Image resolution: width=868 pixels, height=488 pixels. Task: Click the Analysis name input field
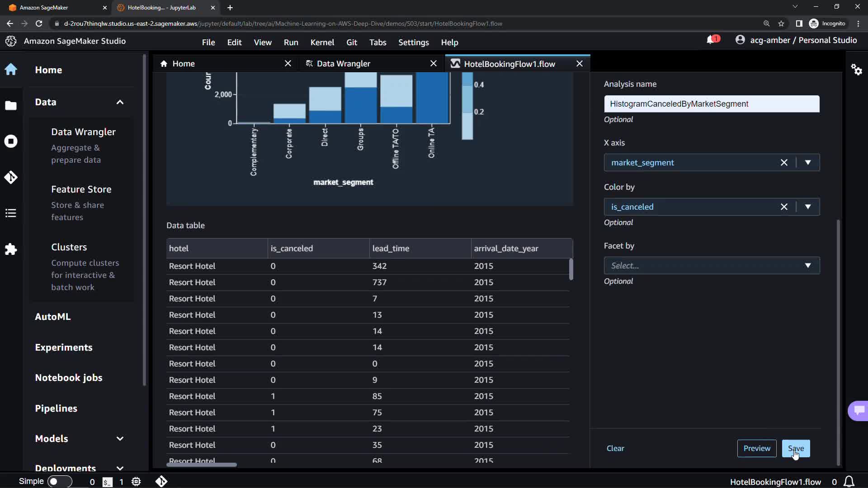pyautogui.click(x=711, y=104)
